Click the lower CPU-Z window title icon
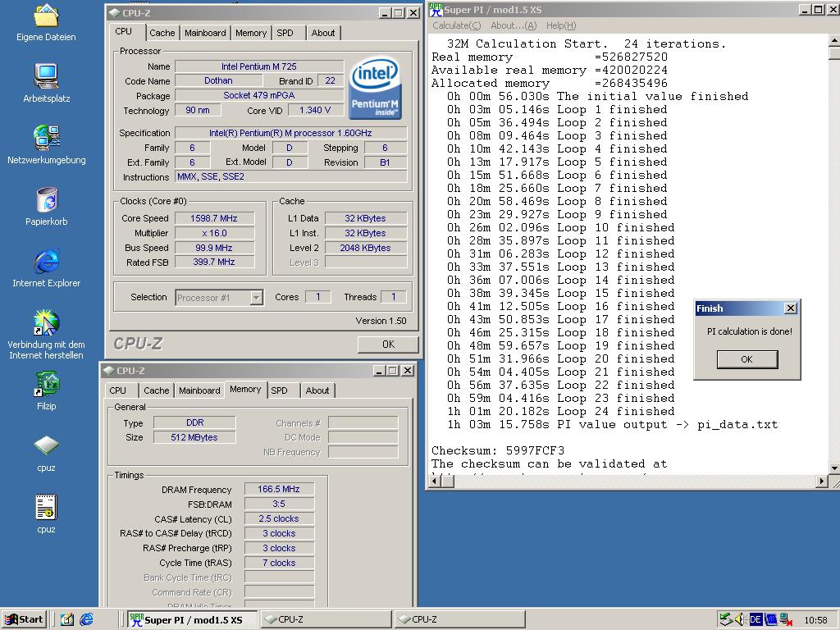Viewport: 840px width, 630px height. [x=109, y=371]
